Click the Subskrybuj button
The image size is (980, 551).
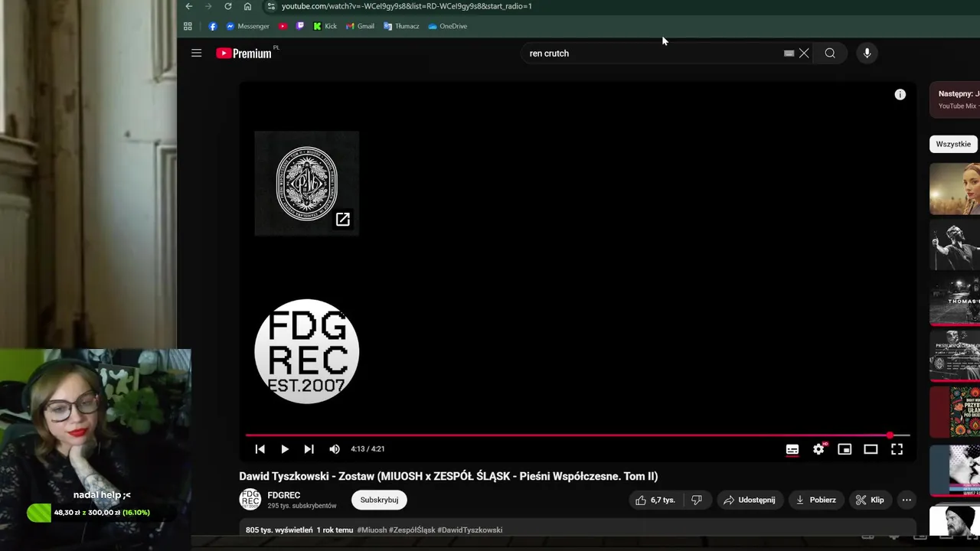click(379, 500)
